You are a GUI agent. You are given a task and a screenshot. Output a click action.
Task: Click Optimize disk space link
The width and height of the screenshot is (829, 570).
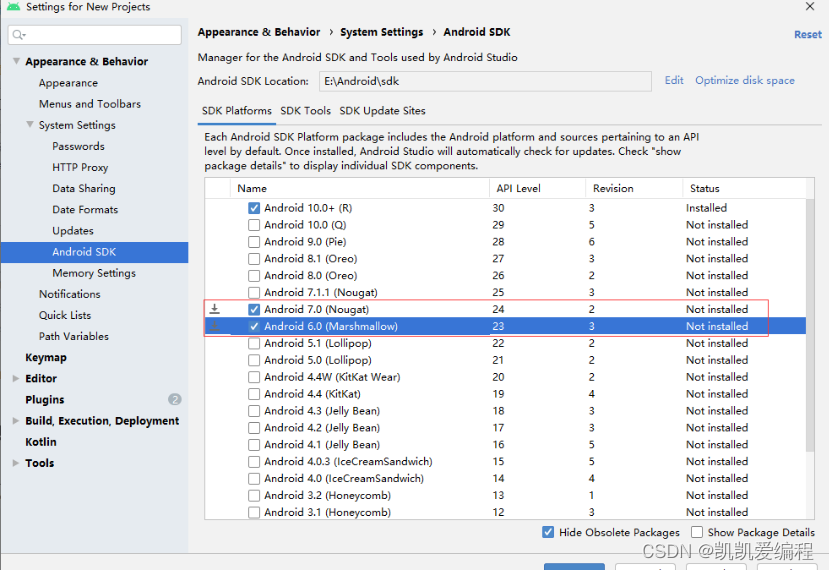point(744,80)
